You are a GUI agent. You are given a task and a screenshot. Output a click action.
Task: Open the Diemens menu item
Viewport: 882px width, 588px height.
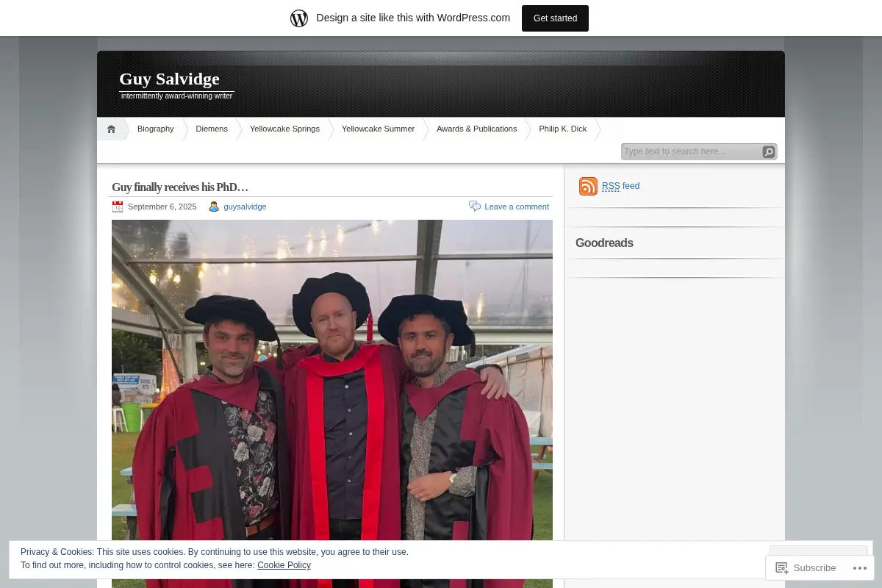[212, 129]
